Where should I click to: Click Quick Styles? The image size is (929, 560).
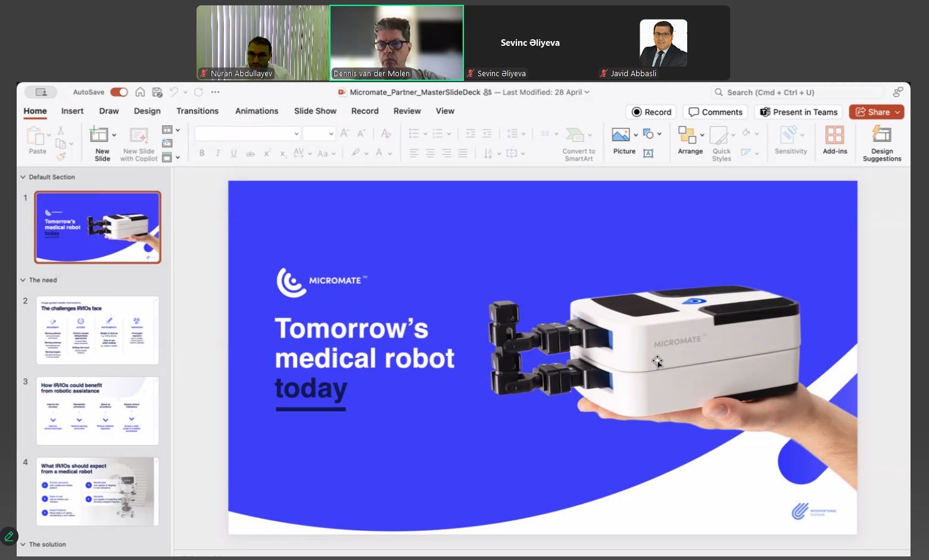click(x=721, y=143)
